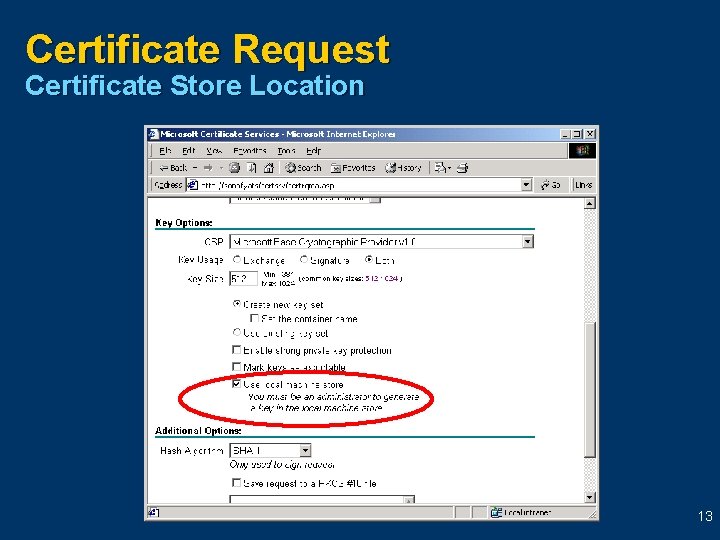Open the View menu
This screenshot has height=540, width=720.
(214, 151)
